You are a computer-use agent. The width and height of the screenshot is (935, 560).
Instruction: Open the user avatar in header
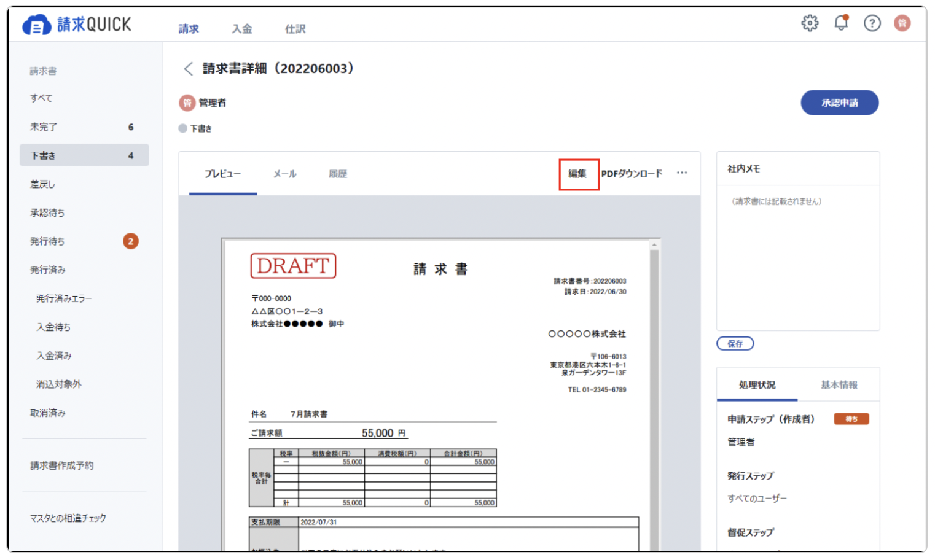[902, 23]
